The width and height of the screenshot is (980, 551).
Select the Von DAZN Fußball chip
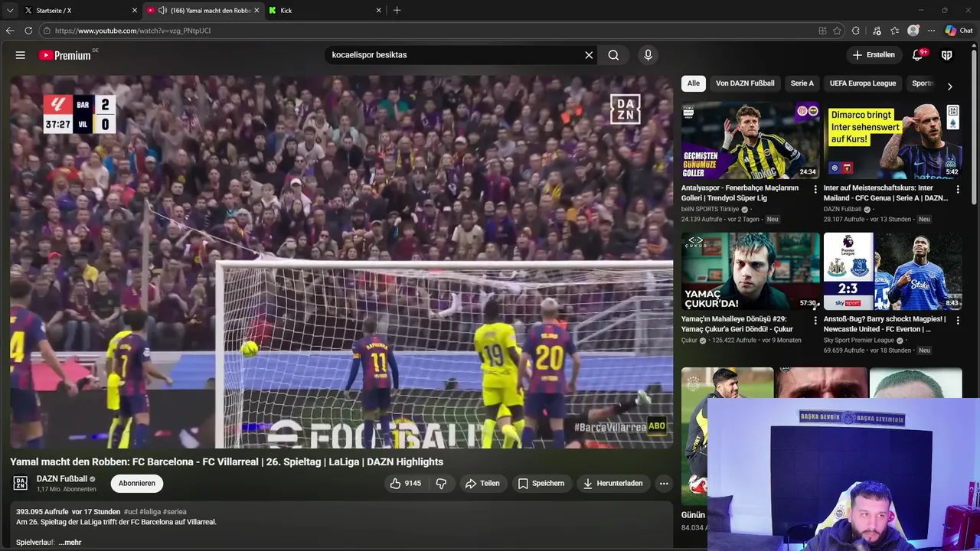click(745, 83)
